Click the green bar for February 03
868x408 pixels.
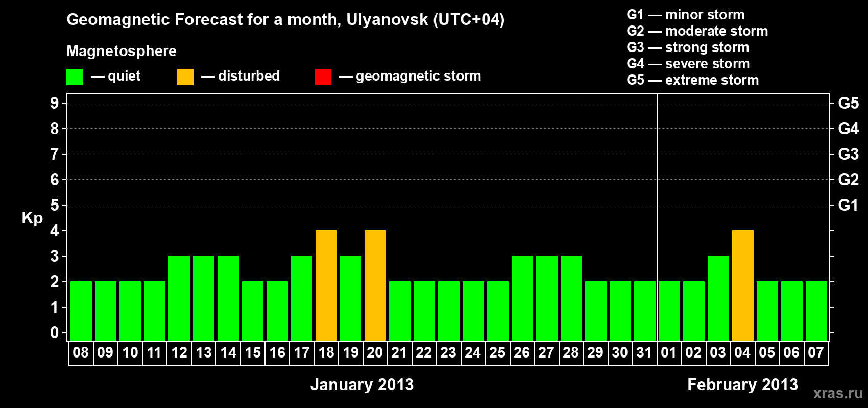[718, 298]
